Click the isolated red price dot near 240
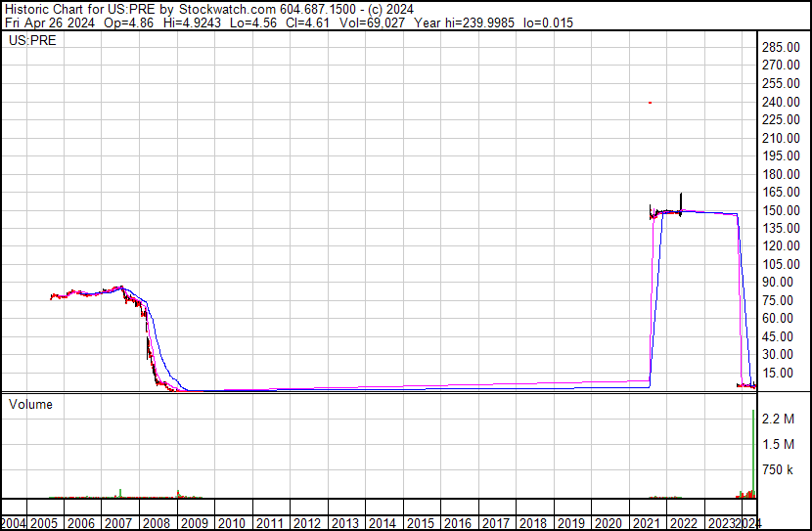Screen dimensions: 812x531 [x=650, y=103]
